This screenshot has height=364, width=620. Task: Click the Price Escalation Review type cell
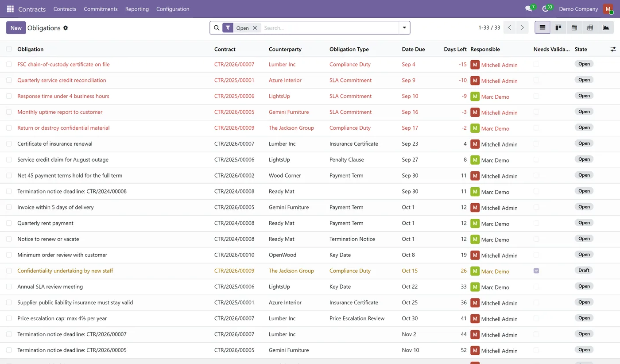[357, 318]
